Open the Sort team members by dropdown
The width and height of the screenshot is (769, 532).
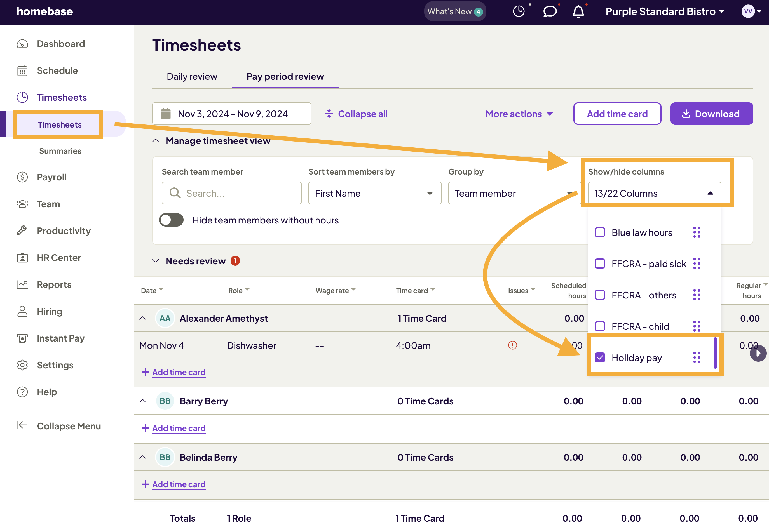374,193
